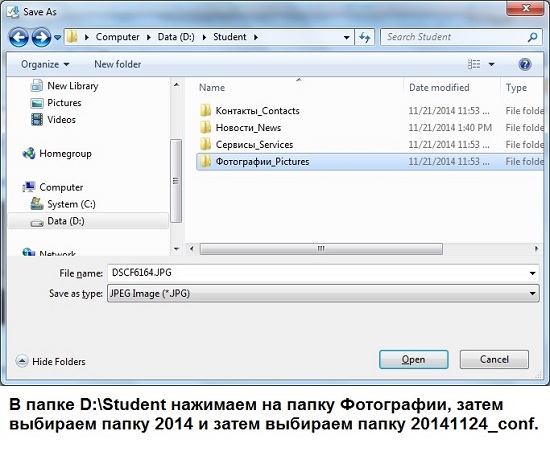Click the Cancel button
The height and width of the screenshot is (464, 550).
pos(494,359)
